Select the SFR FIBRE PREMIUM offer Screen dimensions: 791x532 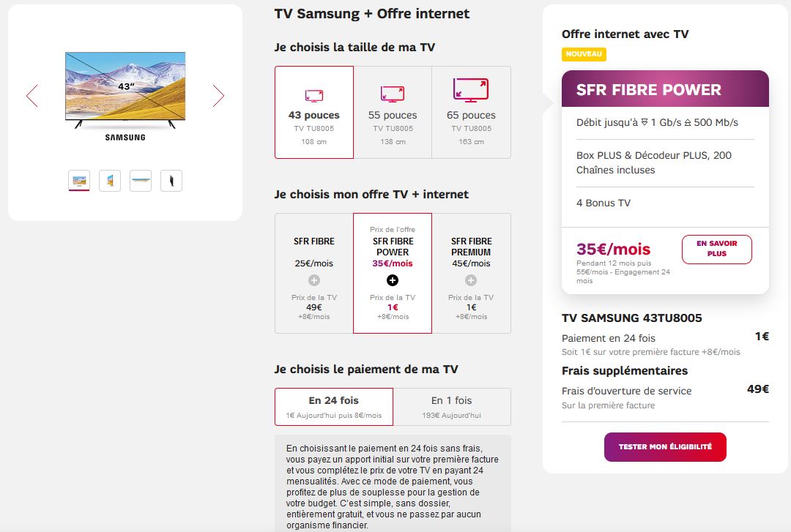(x=471, y=252)
